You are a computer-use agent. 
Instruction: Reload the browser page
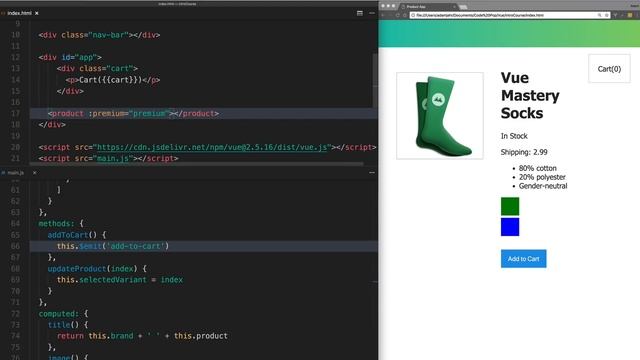coord(398,15)
